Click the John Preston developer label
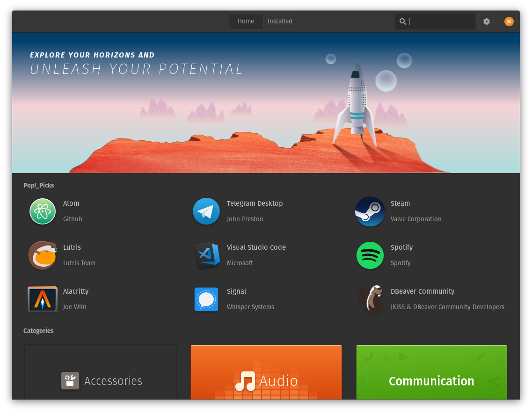Viewport: 532px width, 413px height. tap(245, 219)
